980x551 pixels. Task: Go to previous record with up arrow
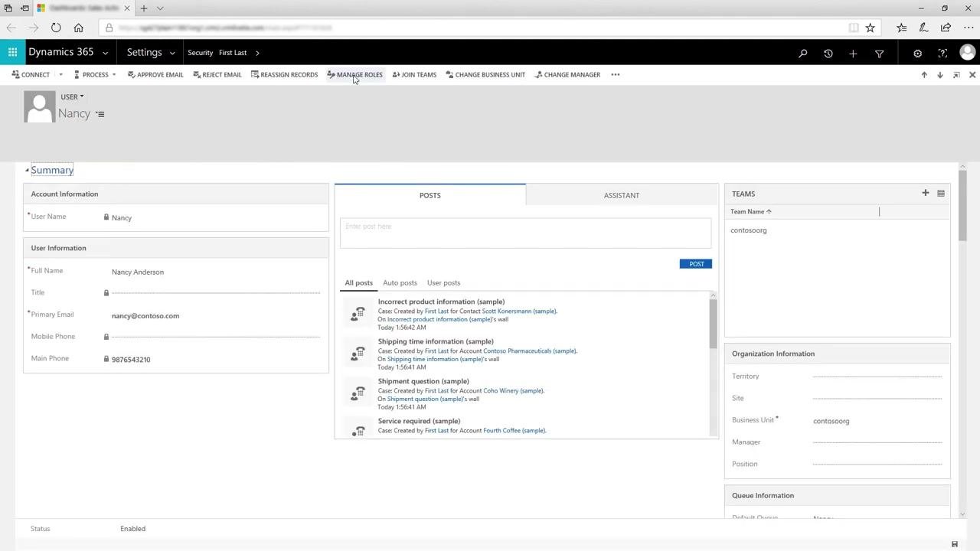point(924,75)
